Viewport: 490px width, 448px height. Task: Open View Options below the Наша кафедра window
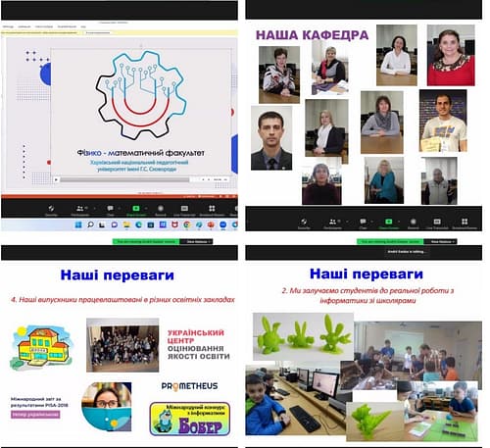pyautogui.click(x=441, y=242)
